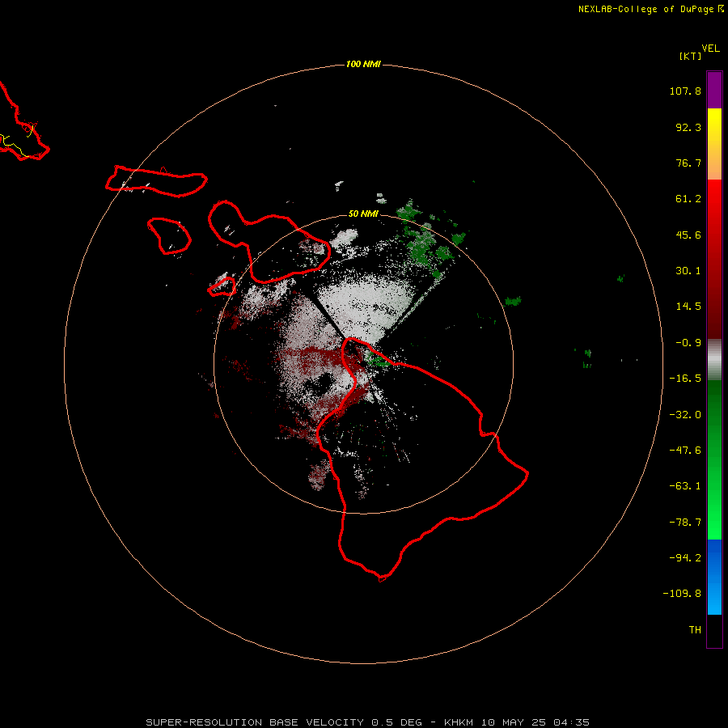Click the NEXLAB-College of DuPage header text
The height and width of the screenshot is (728, 728).
coord(650,9)
